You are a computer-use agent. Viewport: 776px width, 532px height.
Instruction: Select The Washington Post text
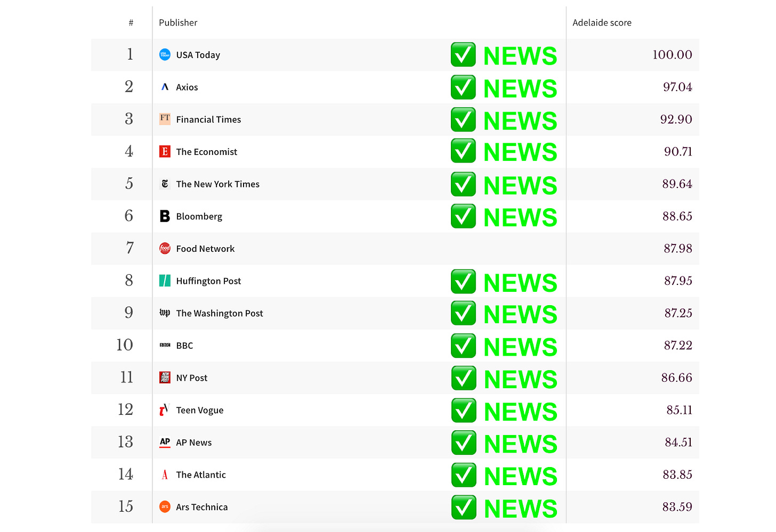(220, 314)
